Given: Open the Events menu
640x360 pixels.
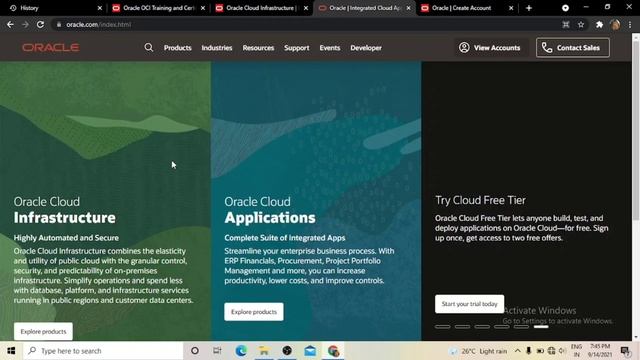Looking at the screenshot, I should pos(330,48).
